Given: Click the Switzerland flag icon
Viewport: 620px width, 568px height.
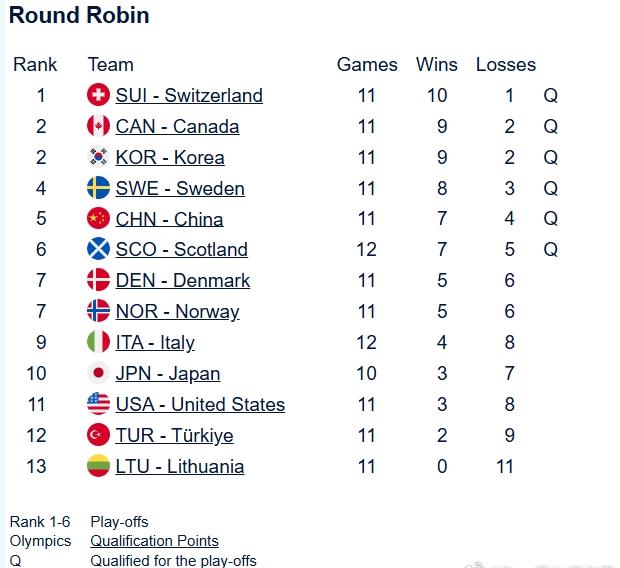Looking at the screenshot, I should [x=98, y=95].
